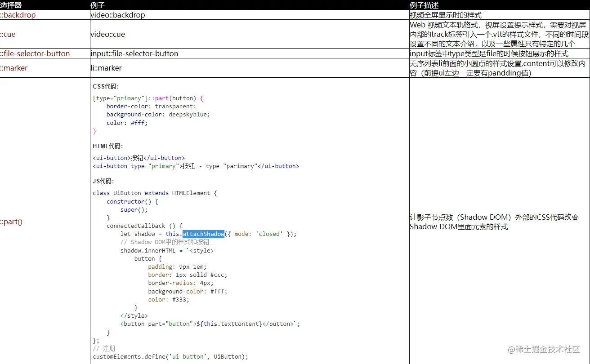The height and width of the screenshot is (364, 590).
Task: Click the closing </style> tag line
Action: click(x=134, y=315)
